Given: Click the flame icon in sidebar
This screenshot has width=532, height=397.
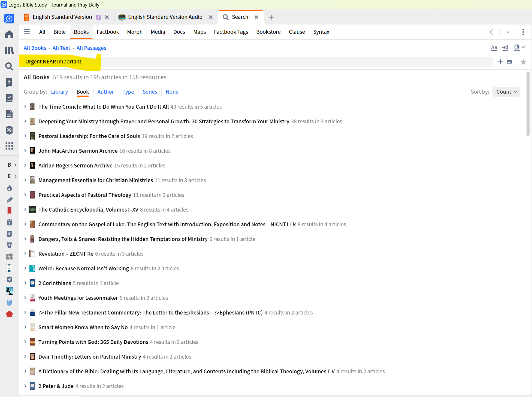Looking at the screenshot, I should pos(9,188).
